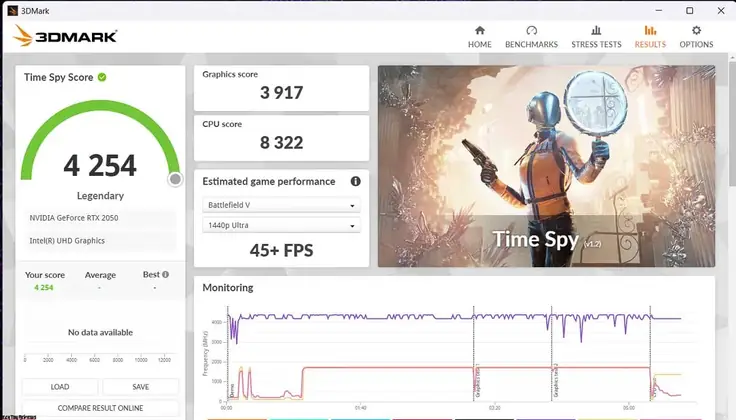Click the NVIDIA GeForce RTX 2050 entry
The width and height of the screenshot is (736, 420).
[x=100, y=218]
